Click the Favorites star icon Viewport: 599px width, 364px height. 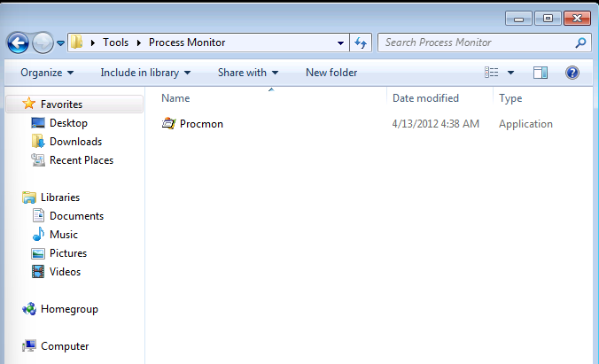tap(28, 104)
